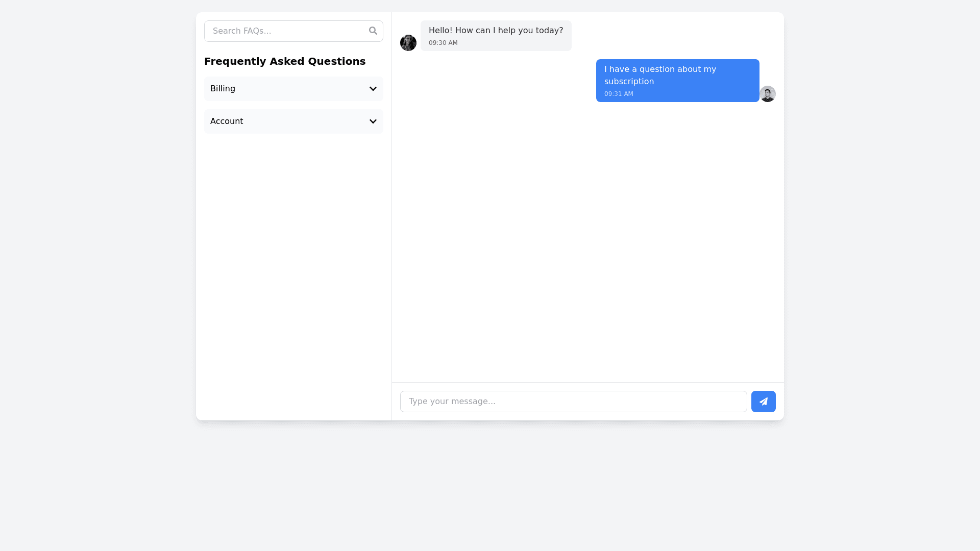The height and width of the screenshot is (551, 980).
Task: Click the blue user message bubble's right padding
Action: coord(750,81)
